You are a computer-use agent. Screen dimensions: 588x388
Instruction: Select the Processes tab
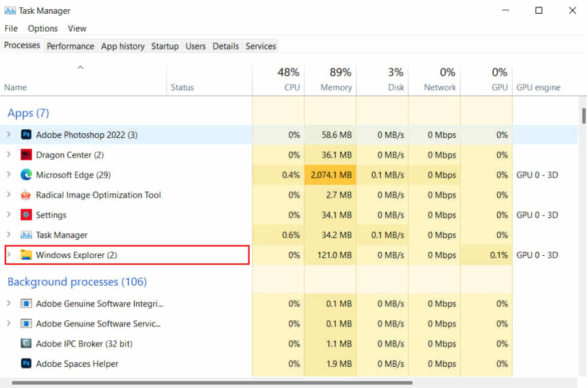tap(22, 45)
